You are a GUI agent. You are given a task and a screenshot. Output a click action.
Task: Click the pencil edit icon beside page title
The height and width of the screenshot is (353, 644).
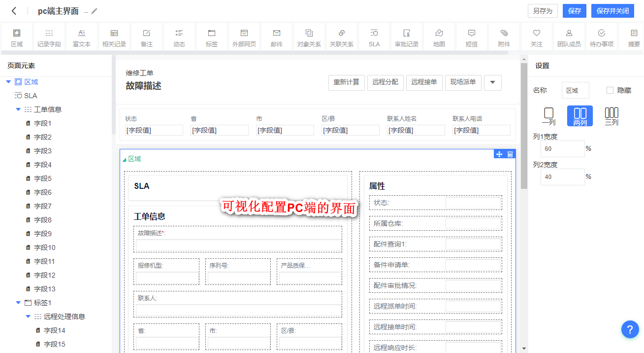point(95,11)
